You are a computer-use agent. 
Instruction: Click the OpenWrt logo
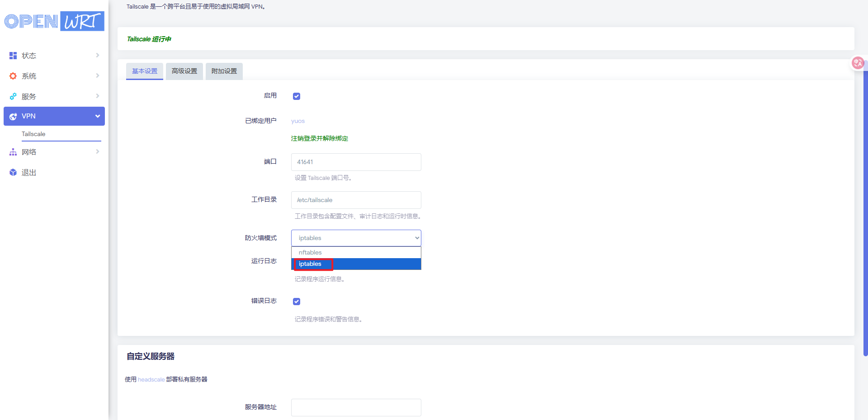pyautogui.click(x=54, y=21)
